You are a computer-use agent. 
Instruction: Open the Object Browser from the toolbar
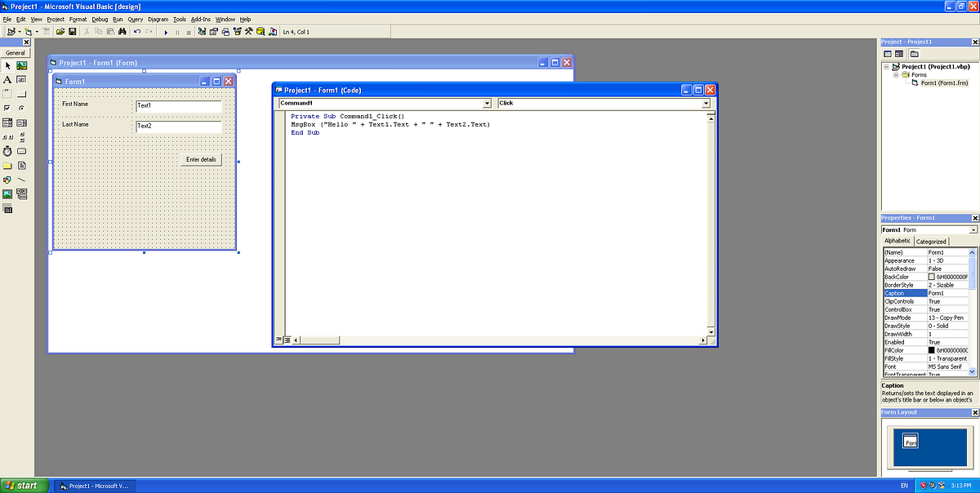[x=236, y=31]
